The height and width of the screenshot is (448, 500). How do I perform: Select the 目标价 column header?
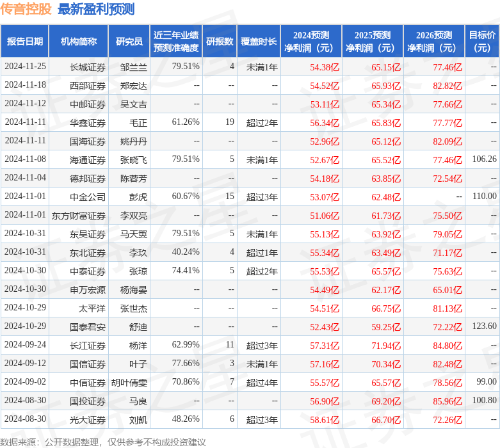[x=482, y=42]
